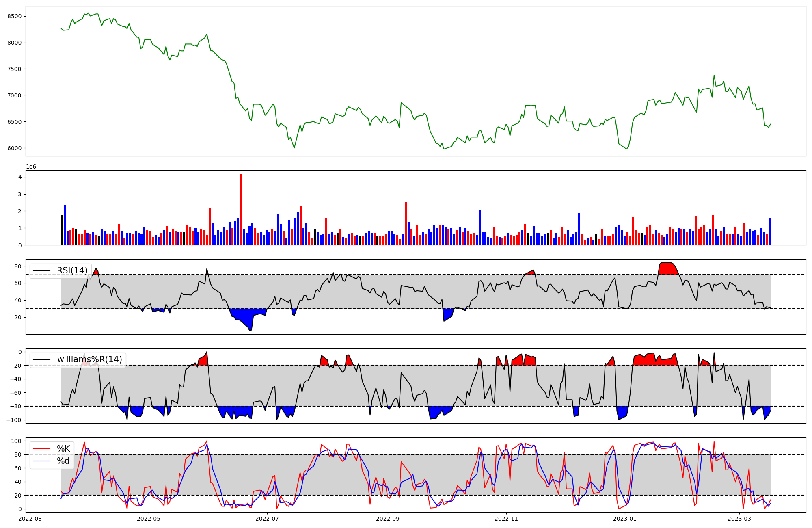The image size is (812, 528).
Task: Click the tallest red volume bar
Action: (x=241, y=209)
